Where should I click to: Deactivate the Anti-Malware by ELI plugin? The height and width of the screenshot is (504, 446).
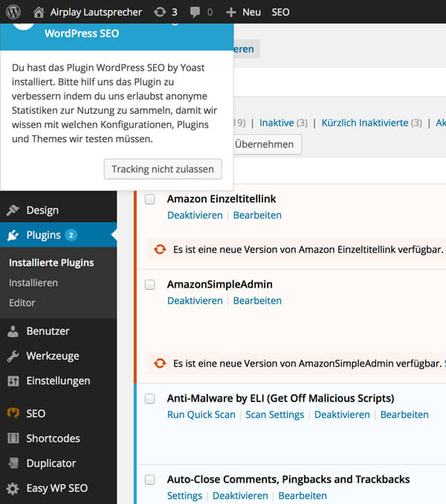tap(342, 415)
